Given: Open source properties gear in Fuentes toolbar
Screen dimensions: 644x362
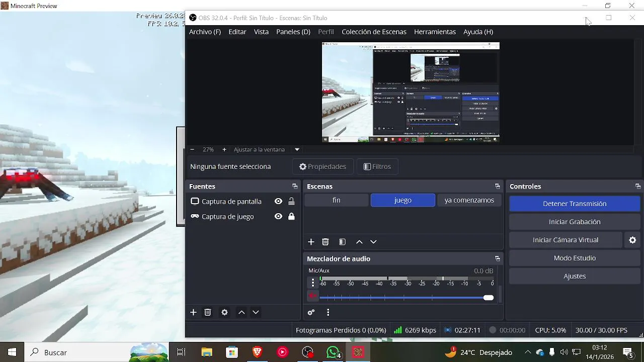Looking at the screenshot, I should coord(224,312).
